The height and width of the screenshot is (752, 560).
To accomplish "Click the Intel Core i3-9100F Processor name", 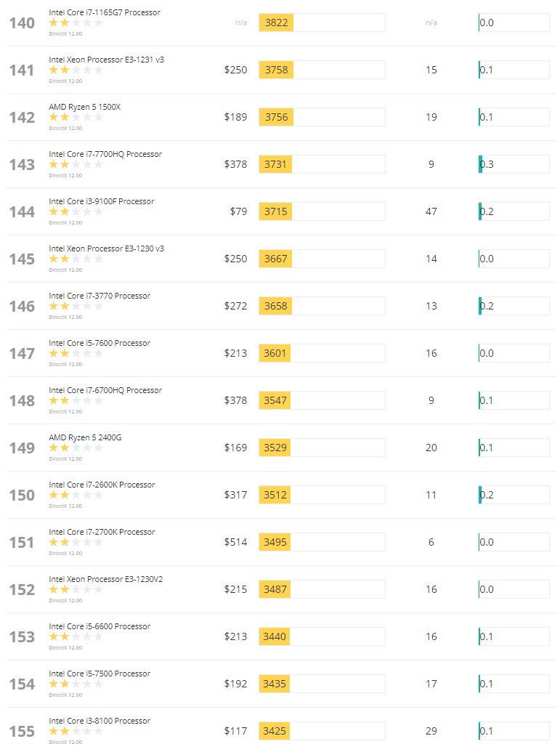I will 102,201.
